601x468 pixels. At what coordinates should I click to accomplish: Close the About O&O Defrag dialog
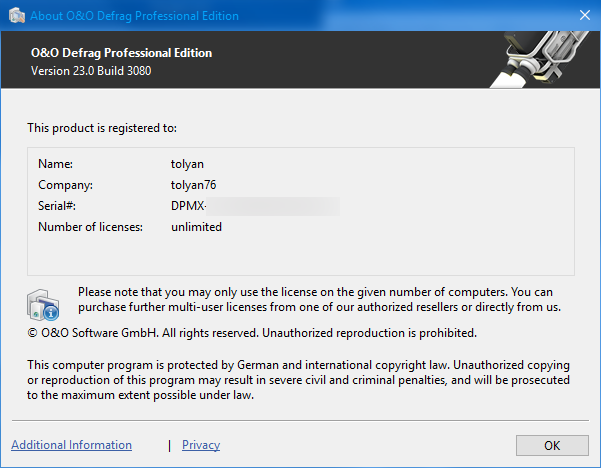(583, 16)
